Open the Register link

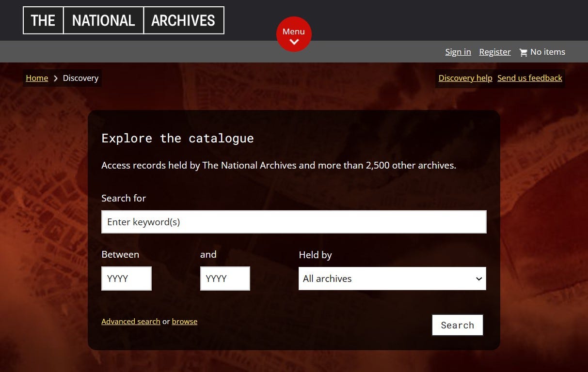pyautogui.click(x=495, y=52)
